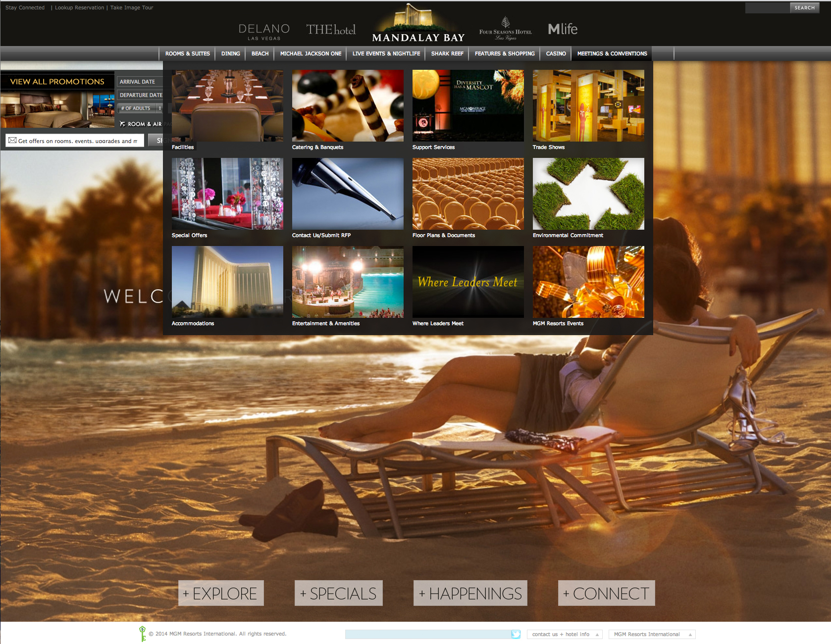Screen dimensions: 831x644
Task: Open the Beach menu item
Action: coord(260,53)
